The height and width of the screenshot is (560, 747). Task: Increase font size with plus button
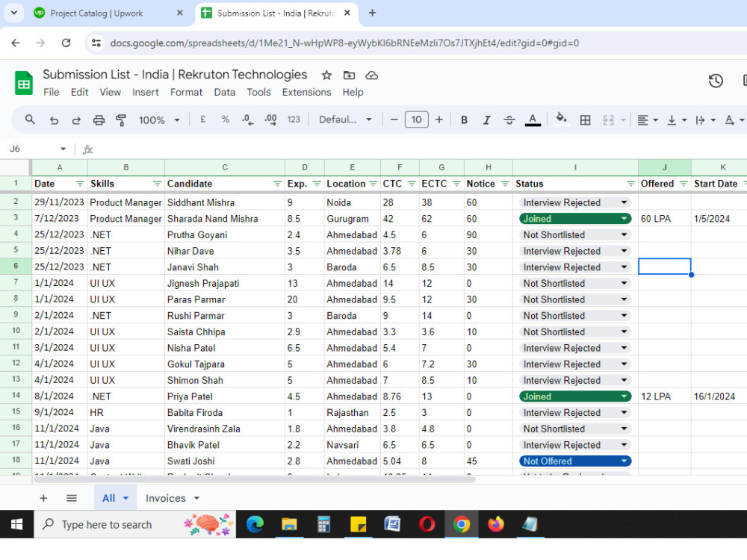click(x=439, y=119)
